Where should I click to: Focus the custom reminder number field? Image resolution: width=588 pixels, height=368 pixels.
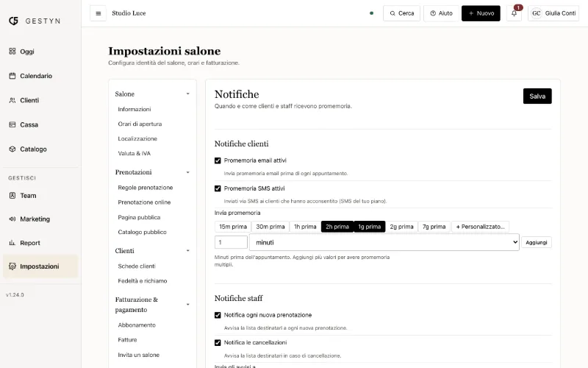[231, 243]
